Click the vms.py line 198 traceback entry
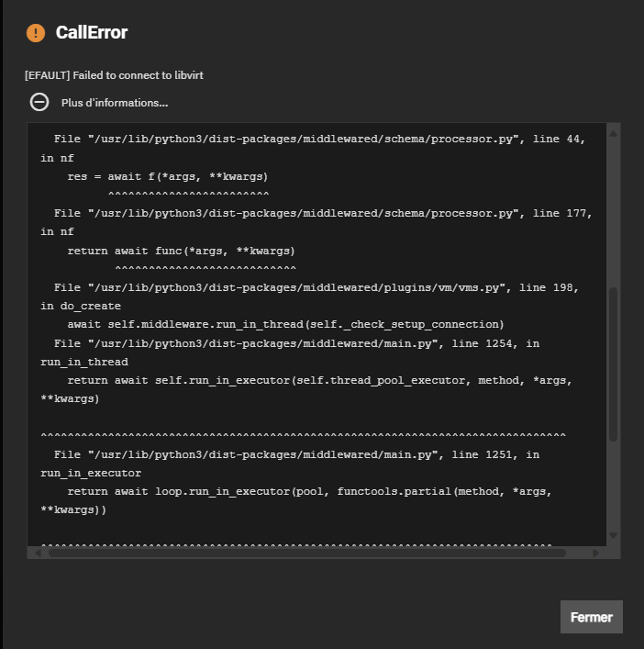Image resolution: width=644 pixels, height=649 pixels. click(309, 297)
